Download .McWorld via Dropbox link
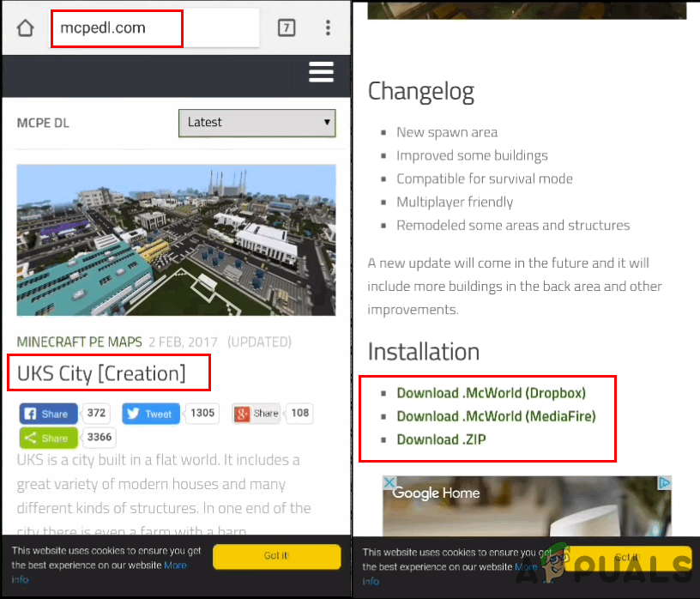Image resolution: width=700 pixels, height=599 pixels. [x=491, y=393]
